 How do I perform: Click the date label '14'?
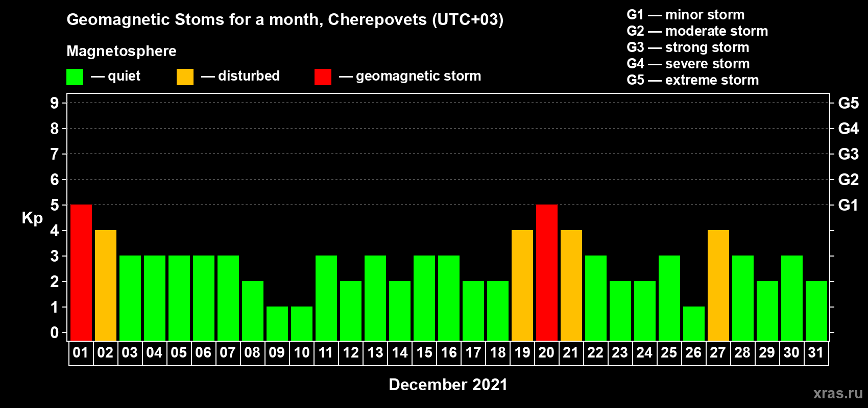tap(400, 353)
